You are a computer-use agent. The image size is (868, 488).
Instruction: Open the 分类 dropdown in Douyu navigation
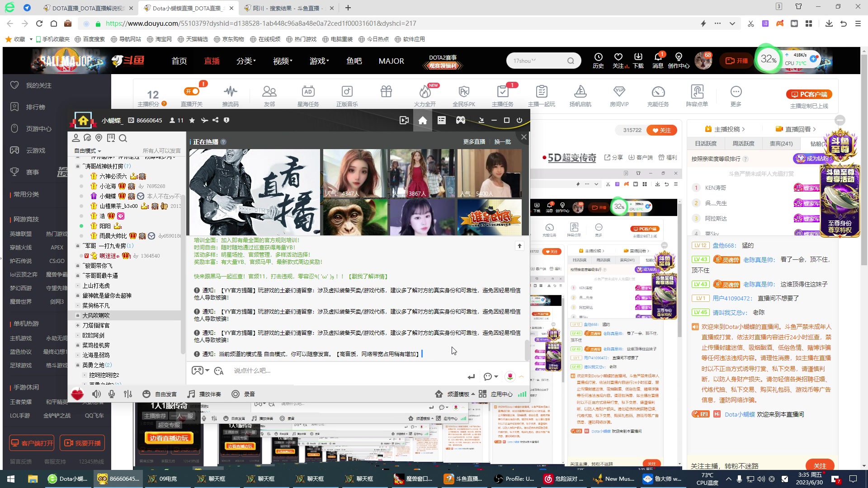[246, 61]
